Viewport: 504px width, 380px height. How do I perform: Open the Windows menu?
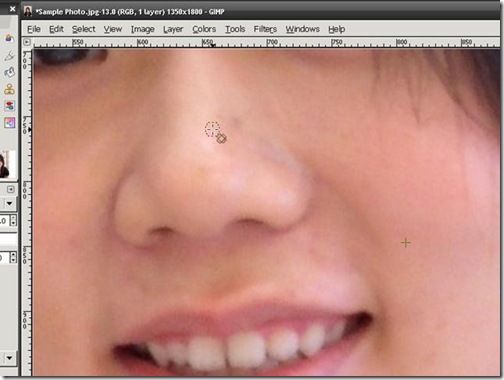pos(302,29)
